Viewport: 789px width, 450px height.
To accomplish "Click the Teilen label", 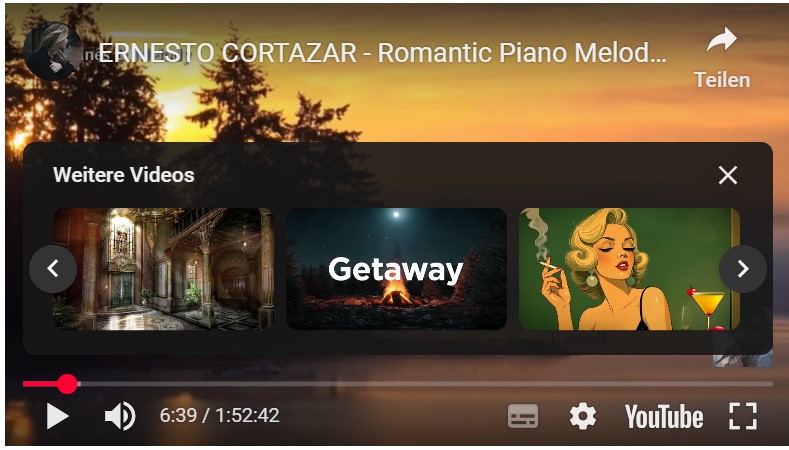I will tap(722, 80).
